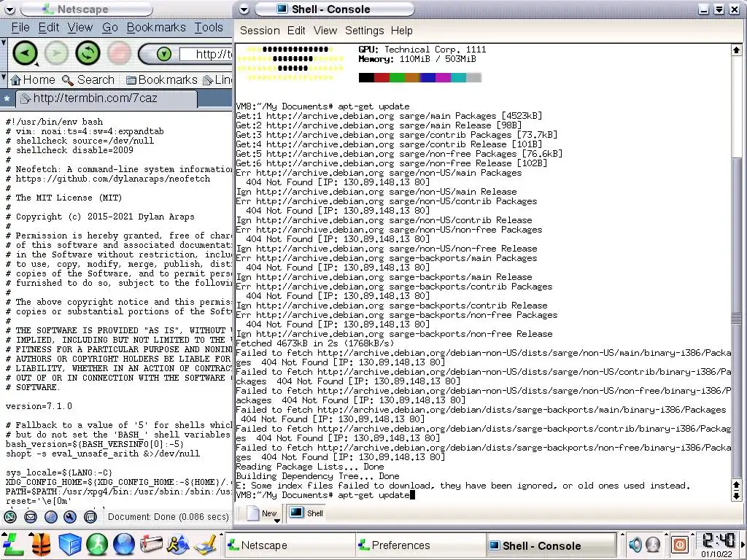Click the cyan terminal color block
This screenshot has height=560, width=747.
coord(458,77)
